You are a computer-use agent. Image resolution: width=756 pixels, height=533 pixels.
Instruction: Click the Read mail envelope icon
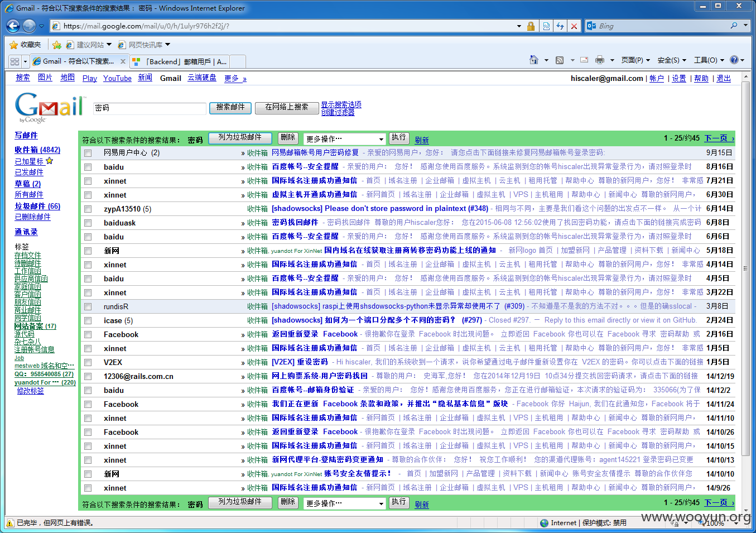click(x=584, y=60)
